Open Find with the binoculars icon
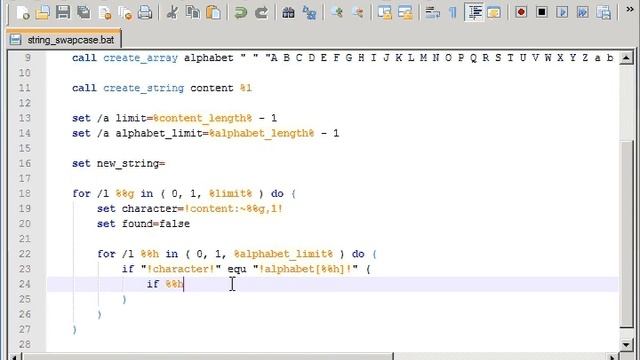 pos(288,13)
